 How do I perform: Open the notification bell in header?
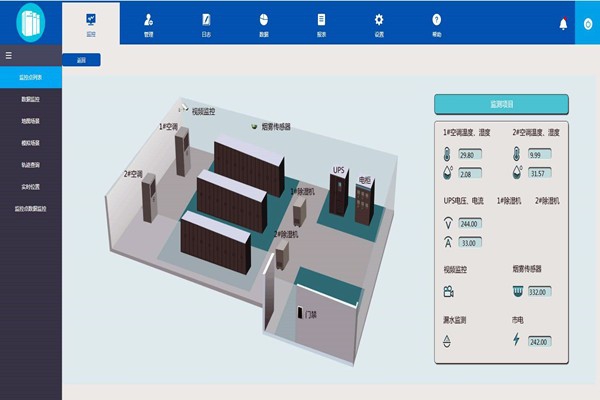pos(562,23)
